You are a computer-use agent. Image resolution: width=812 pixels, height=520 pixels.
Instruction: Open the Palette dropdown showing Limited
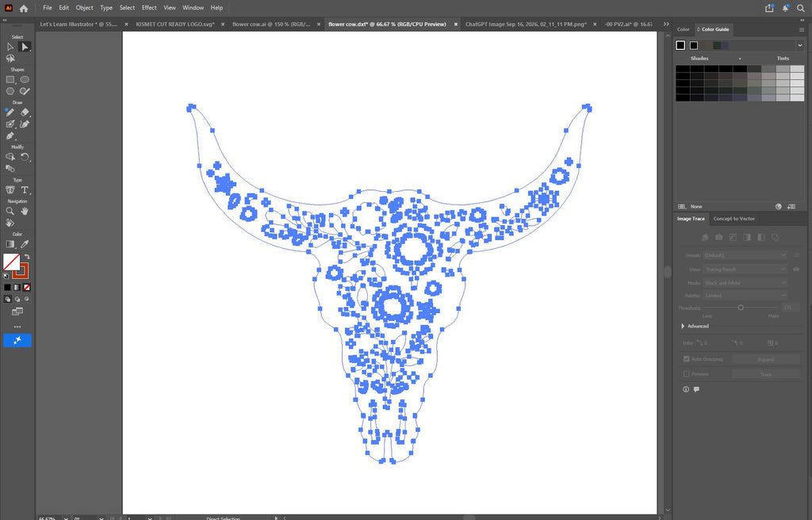[745, 296]
